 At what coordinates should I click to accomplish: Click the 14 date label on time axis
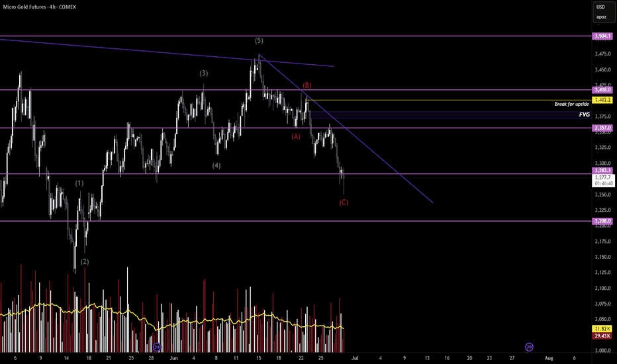[x=66, y=358]
